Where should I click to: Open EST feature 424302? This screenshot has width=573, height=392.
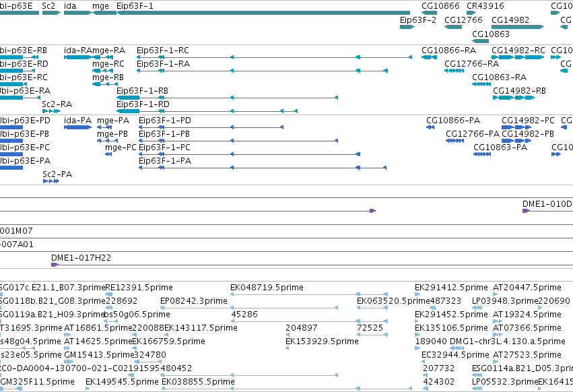[438, 382]
